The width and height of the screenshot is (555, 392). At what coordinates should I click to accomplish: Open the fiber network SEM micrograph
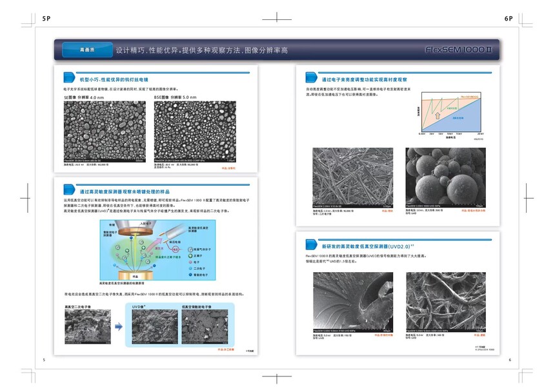352,178
